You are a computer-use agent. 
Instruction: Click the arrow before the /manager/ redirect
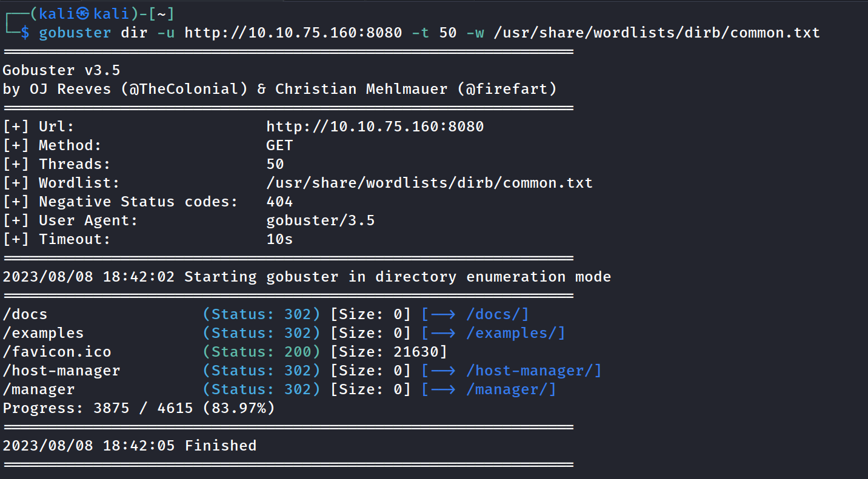(443, 389)
